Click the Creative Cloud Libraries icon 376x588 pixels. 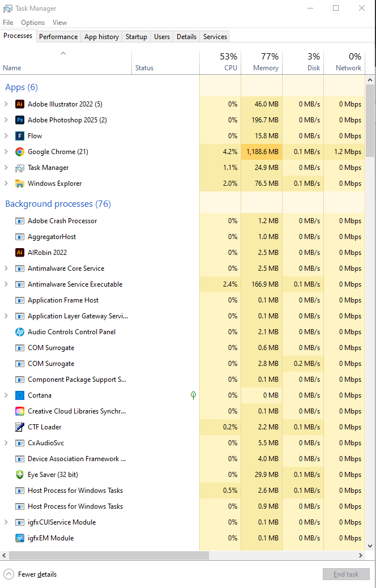point(20,411)
